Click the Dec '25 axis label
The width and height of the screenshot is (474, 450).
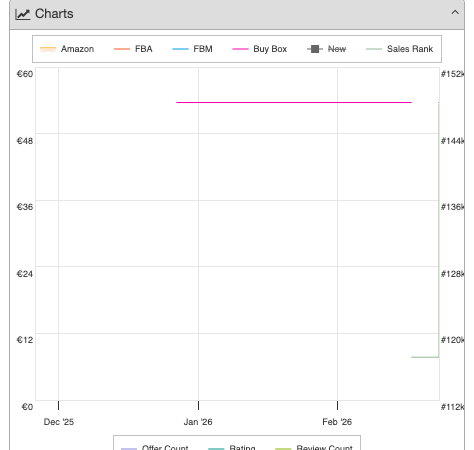(59, 422)
